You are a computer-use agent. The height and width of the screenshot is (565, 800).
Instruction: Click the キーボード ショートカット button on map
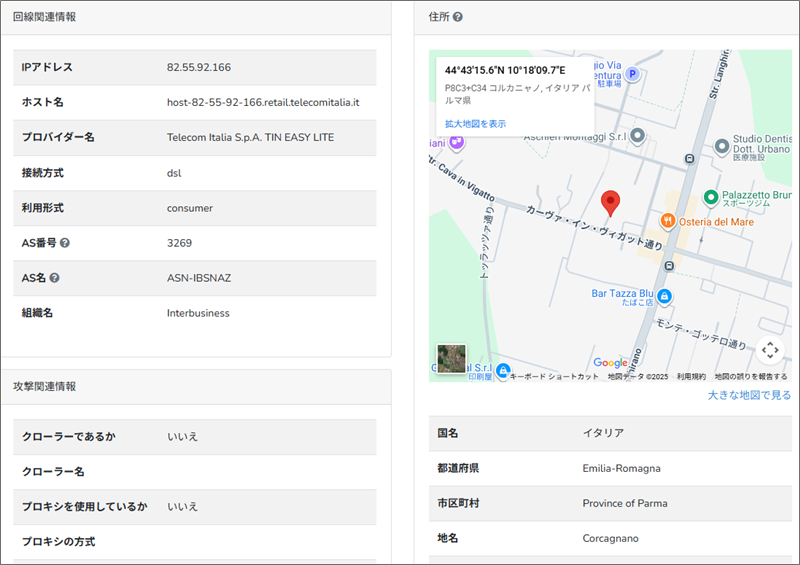pos(554,377)
